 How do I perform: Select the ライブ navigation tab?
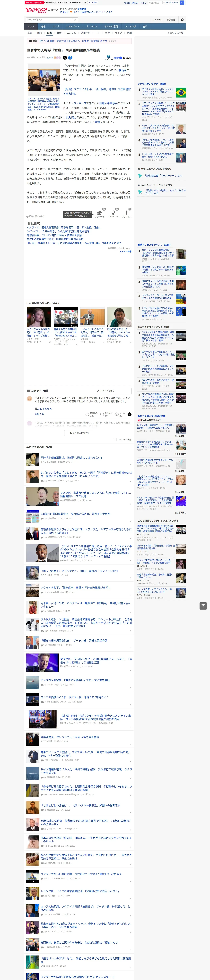56,27
